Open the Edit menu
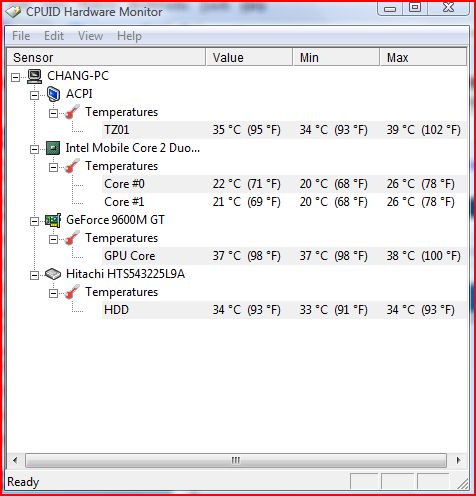 [x=54, y=36]
